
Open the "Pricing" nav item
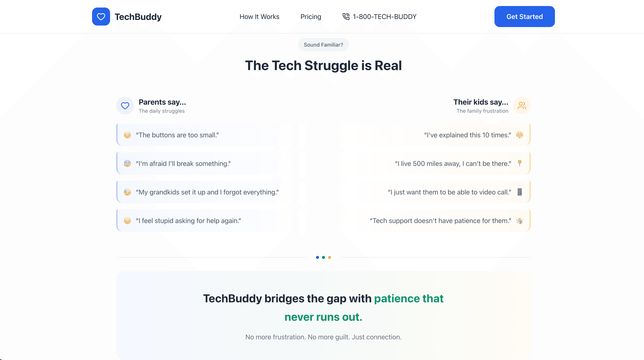pos(311,17)
